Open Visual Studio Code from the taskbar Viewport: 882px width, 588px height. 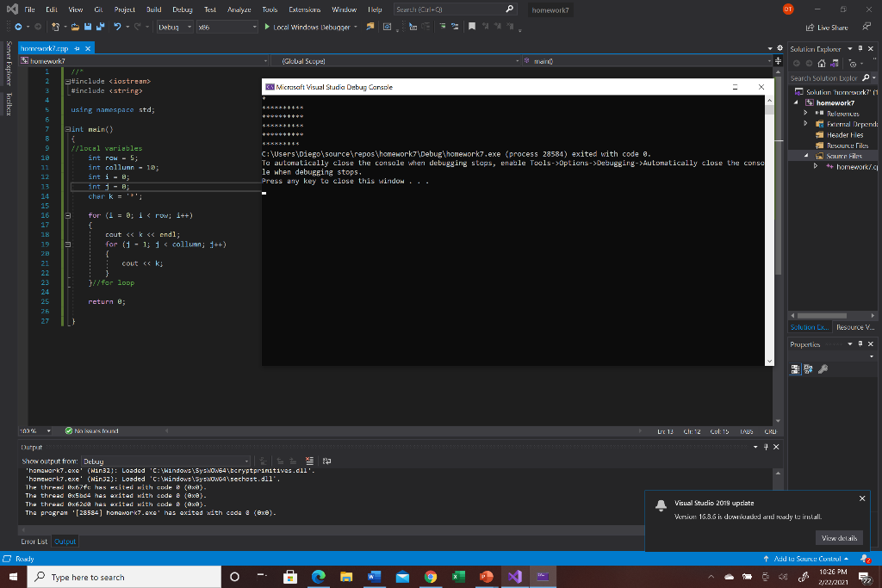(x=513, y=577)
